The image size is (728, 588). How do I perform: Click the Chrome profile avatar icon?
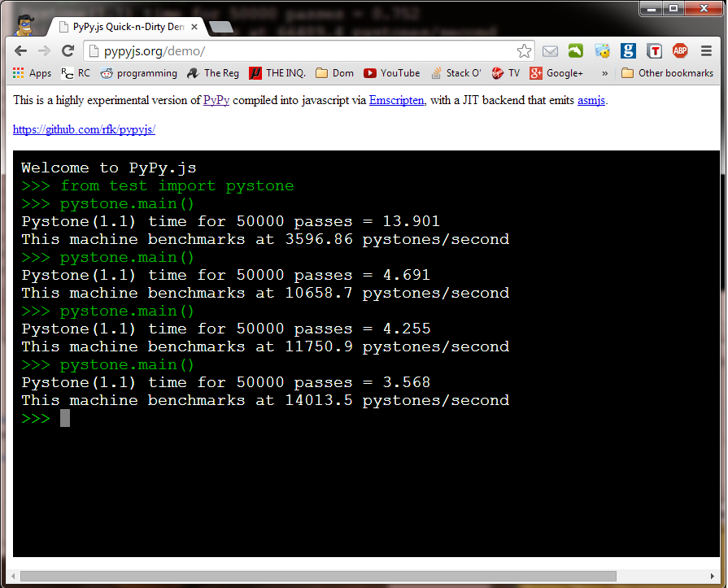coord(24,25)
